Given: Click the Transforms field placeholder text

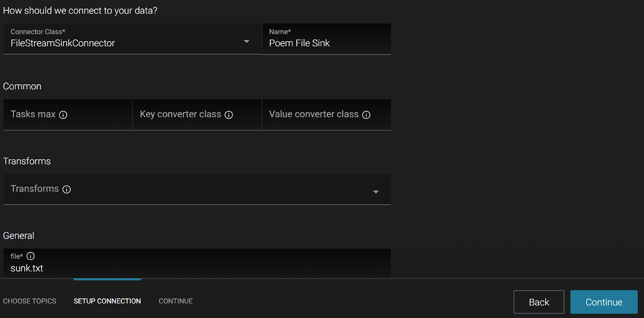Looking at the screenshot, I should 35,189.
